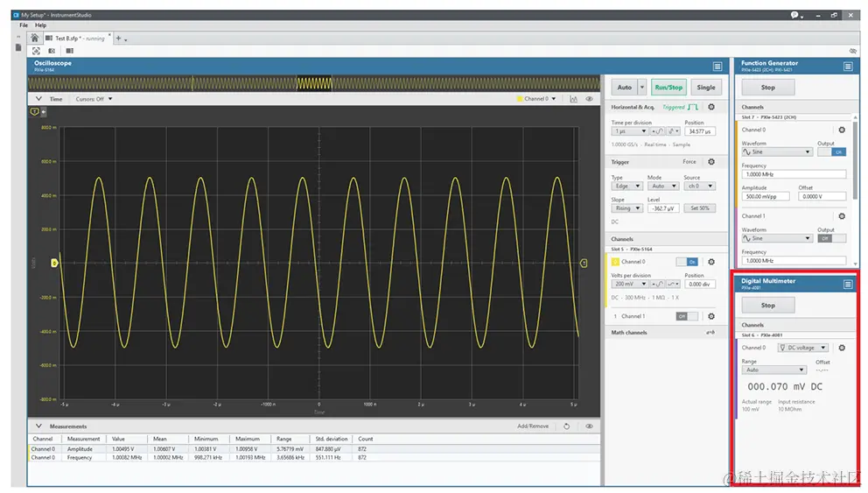Image resolution: width=868 pixels, height=493 pixels.
Task: Collapse the Time graph section chevron
Action: tap(38, 99)
